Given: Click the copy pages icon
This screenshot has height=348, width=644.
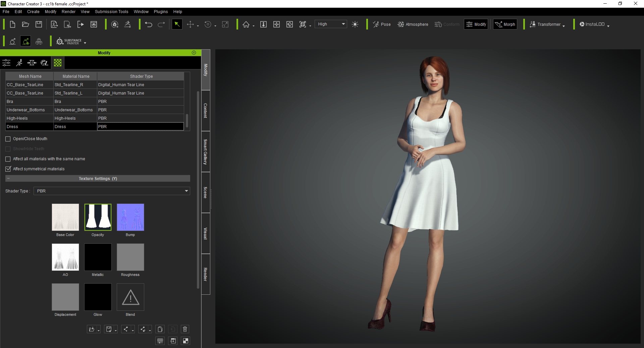Looking at the screenshot, I should pos(160,329).
